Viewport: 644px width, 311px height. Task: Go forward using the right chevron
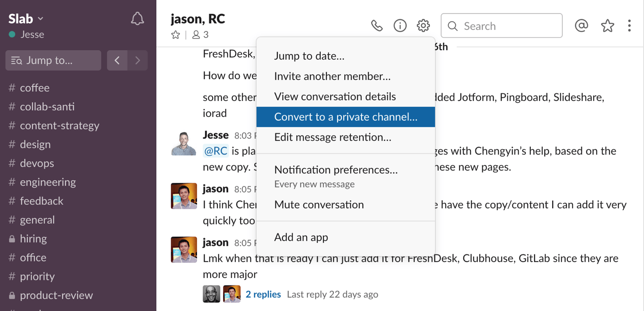tap(138, 60)
